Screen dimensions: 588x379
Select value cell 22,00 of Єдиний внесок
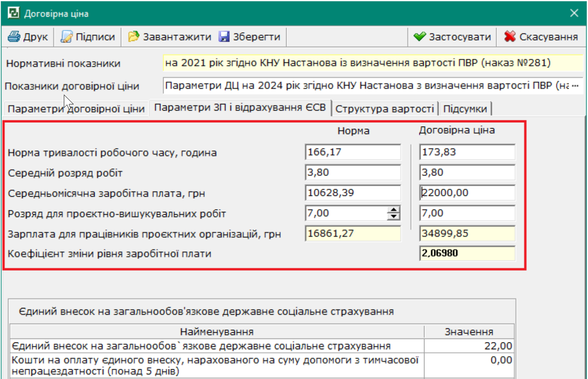[469, 346]
